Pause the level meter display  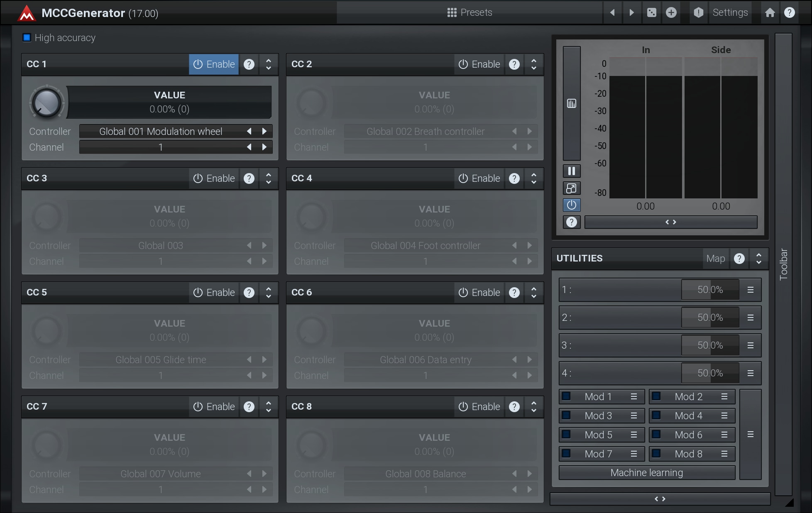(x=571, y=171)
